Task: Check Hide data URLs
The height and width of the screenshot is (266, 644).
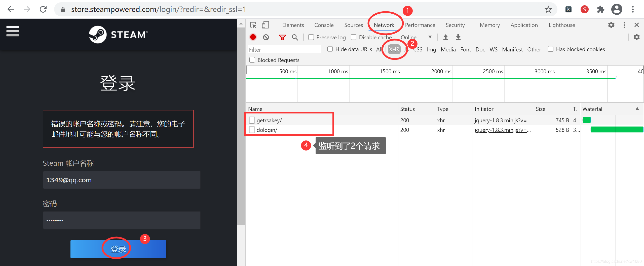Action: tap(330, 49)
